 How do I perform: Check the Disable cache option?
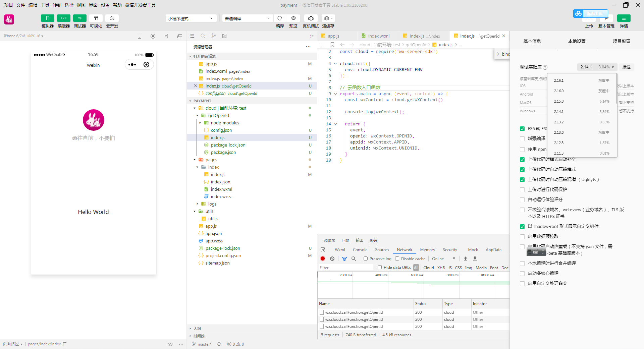coord(397,258)
